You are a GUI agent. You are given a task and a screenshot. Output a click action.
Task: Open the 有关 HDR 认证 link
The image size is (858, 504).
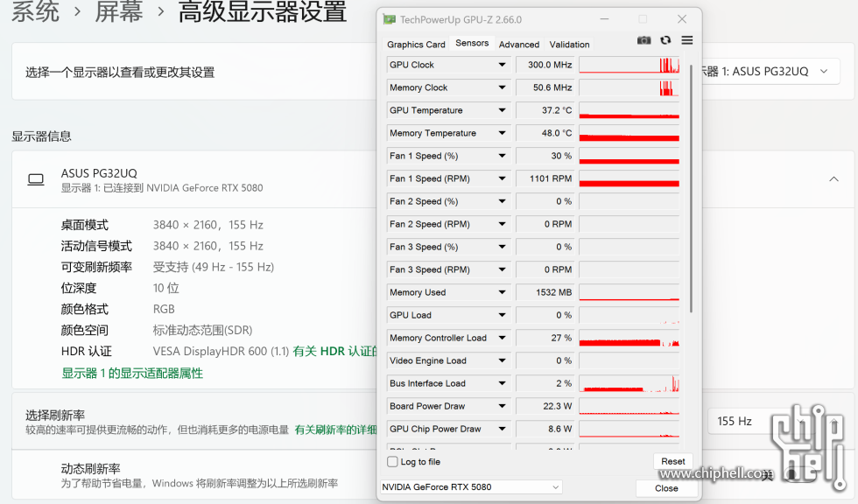(334, 352)
